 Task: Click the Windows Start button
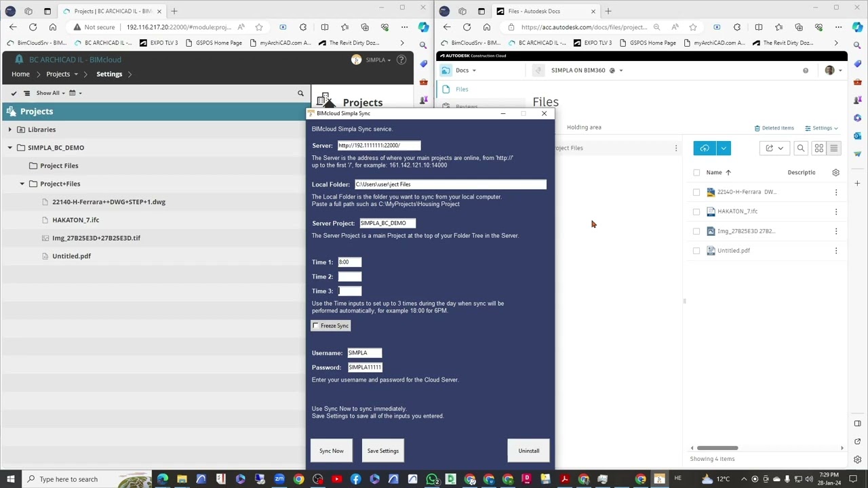[11, 479]
